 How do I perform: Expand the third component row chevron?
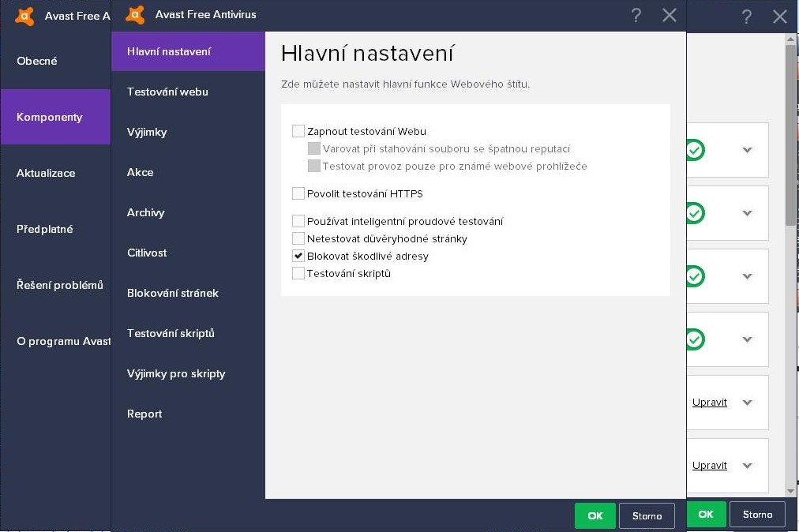pyautogui.click(x=748, y=276)
